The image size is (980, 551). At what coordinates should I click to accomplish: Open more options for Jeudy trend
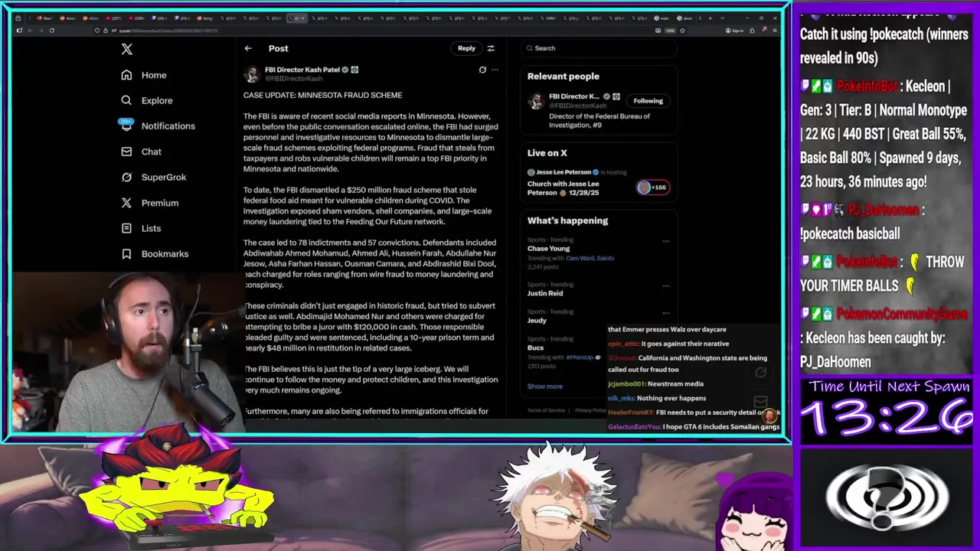[665, 313]
